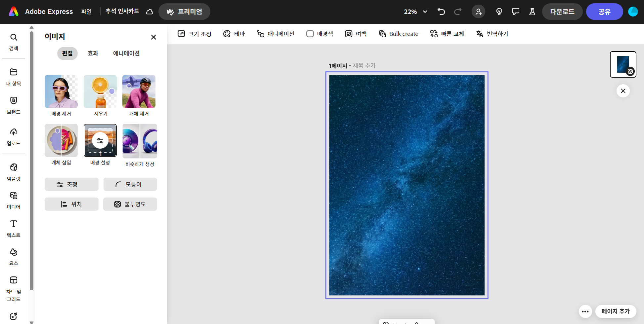Open the comments speech bubble icon
This screenshot has width=644, height=324.
coord(515,12)
